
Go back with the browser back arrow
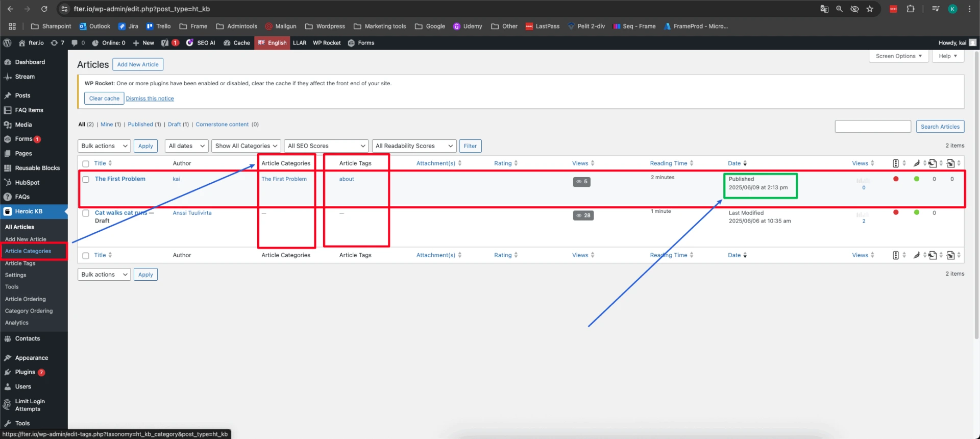pyautogui.click(x=10, y=9)
